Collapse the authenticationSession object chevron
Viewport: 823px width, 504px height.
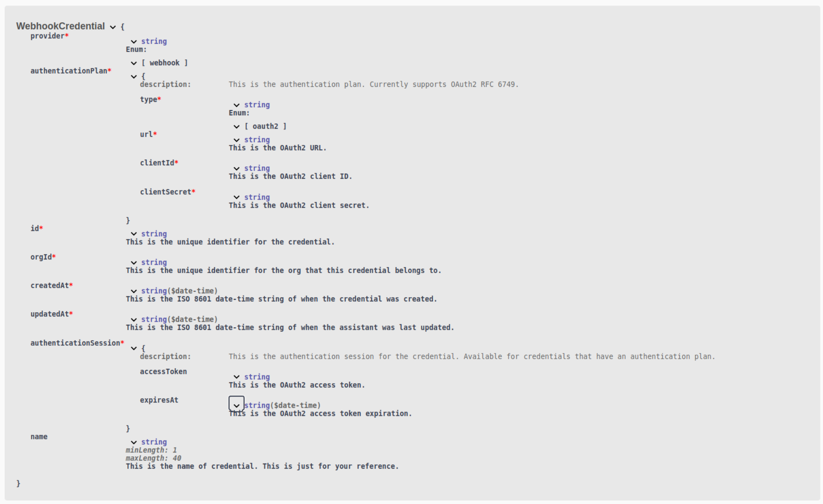pos(134,348)
